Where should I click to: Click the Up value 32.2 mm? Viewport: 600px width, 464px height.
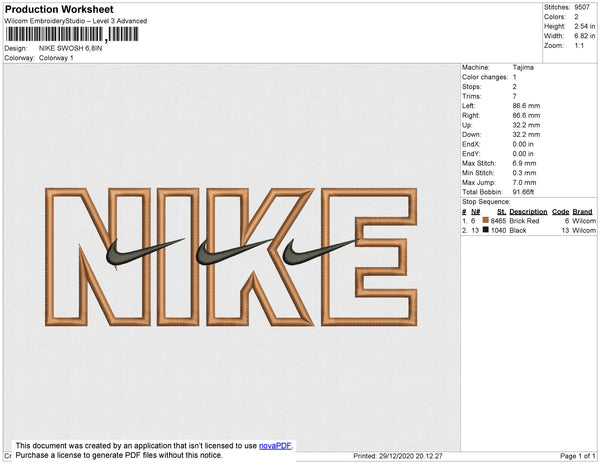(x=526, y=125)
